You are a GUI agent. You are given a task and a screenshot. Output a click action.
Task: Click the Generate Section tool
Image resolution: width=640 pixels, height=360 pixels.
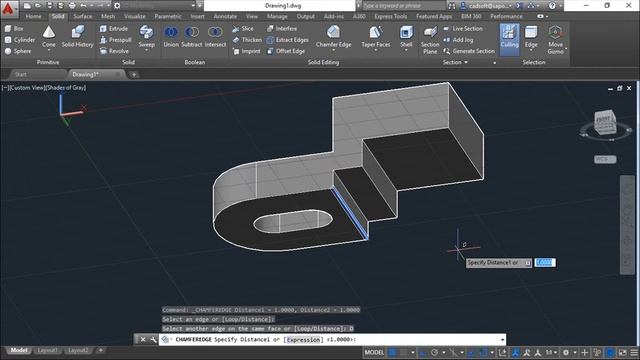click(469, 51)
